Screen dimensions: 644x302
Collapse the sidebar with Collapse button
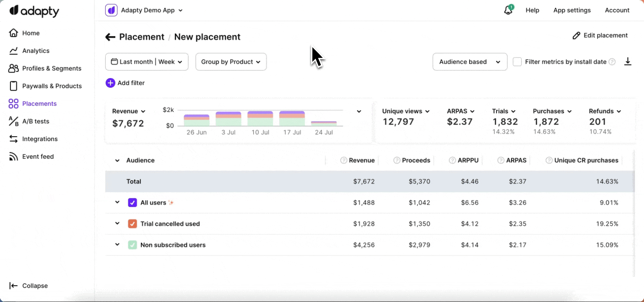[x=29, y=286]
